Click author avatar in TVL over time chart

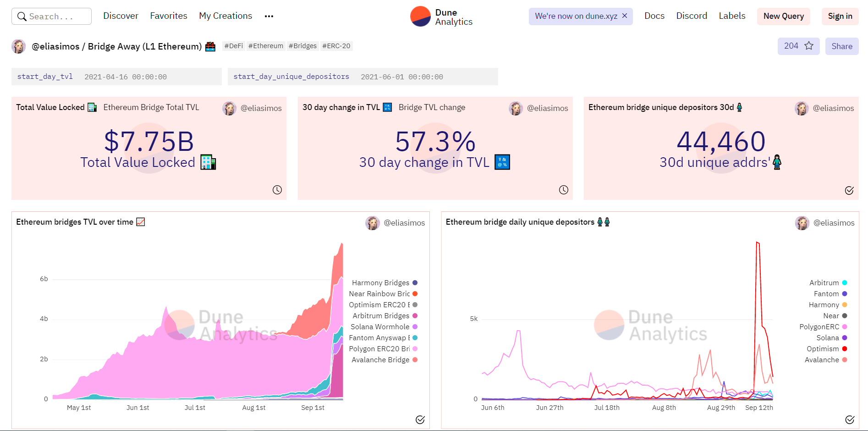(x=373, y=223)
